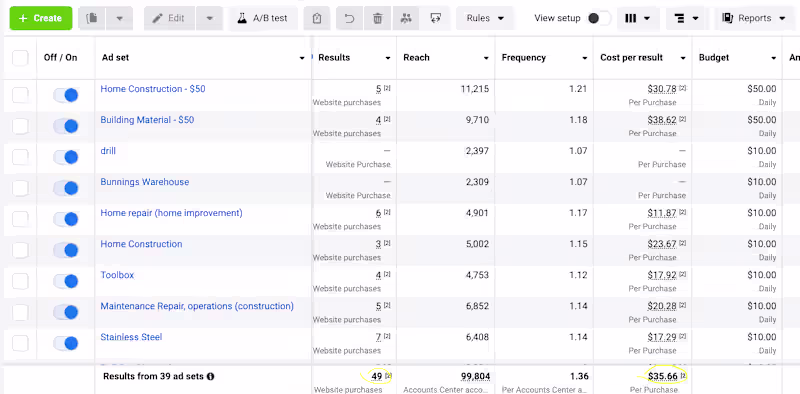Open the breakdown rows icon menu

pyautogui.click(x=686, y=18)
